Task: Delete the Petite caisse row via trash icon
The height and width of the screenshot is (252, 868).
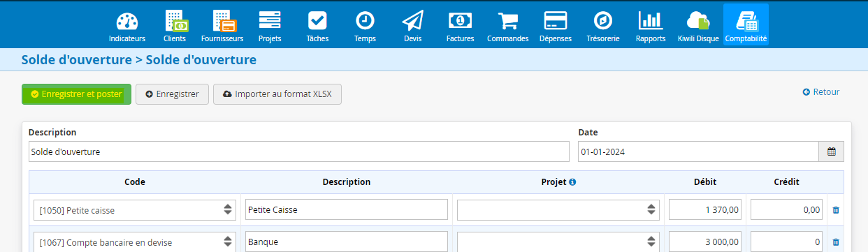Action: click(836, 209)
